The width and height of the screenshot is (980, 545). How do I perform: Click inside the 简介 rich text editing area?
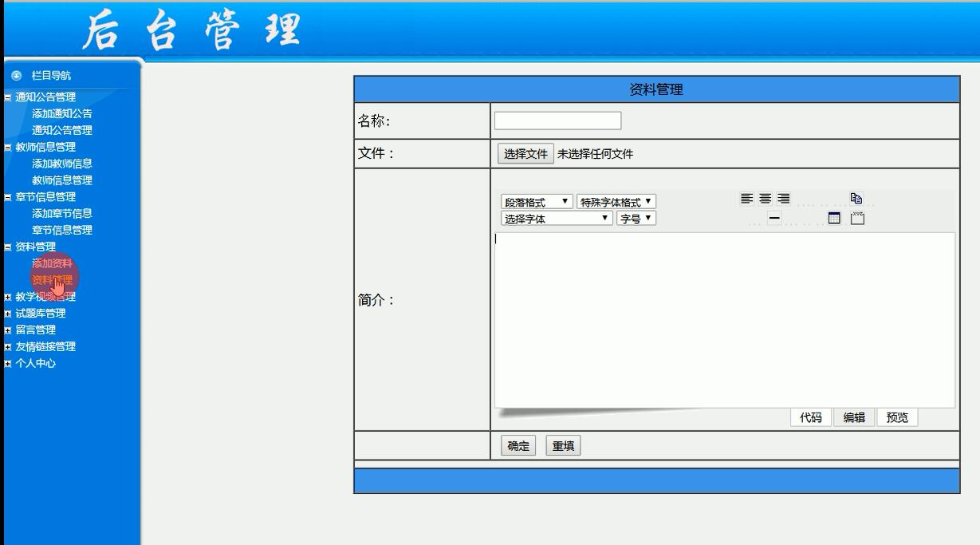pyautogui.click(x=725, y=320)
